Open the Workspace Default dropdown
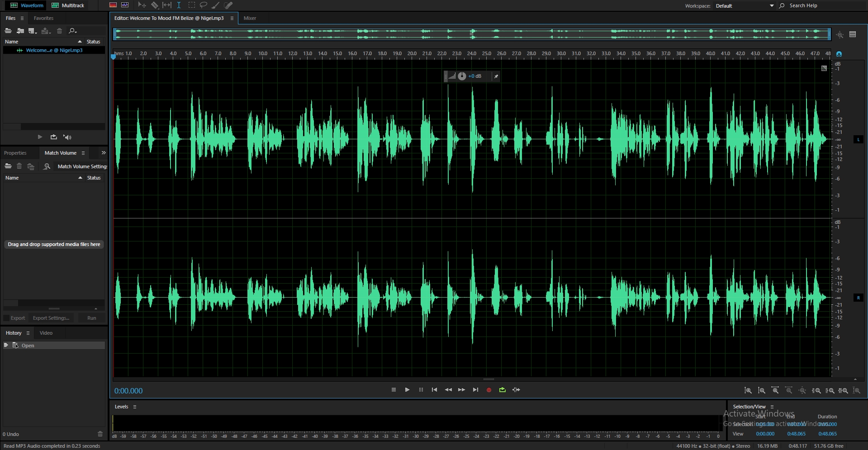The image size is (868, 450). pos(745,6)
